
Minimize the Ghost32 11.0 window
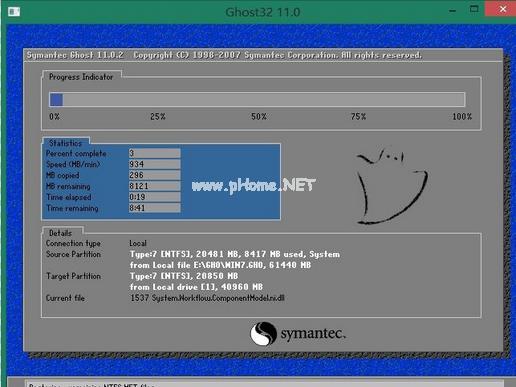(x=452, y=11)
